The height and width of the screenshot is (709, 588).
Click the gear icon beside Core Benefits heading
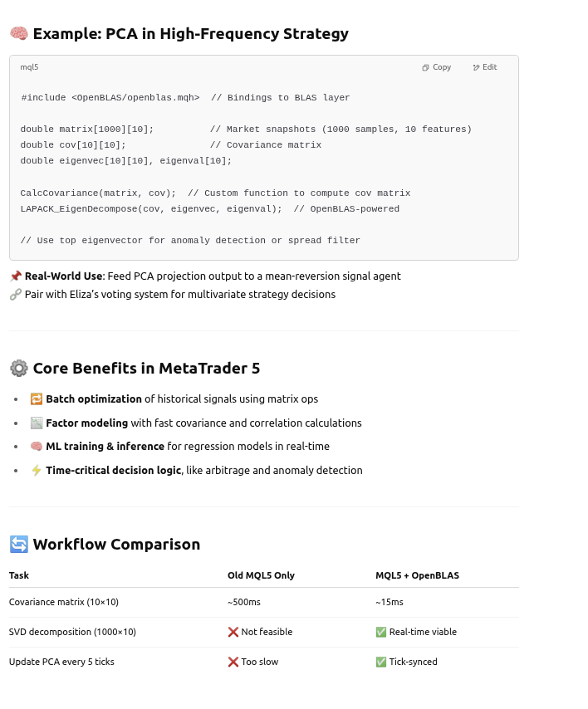[x=18, y=369]
